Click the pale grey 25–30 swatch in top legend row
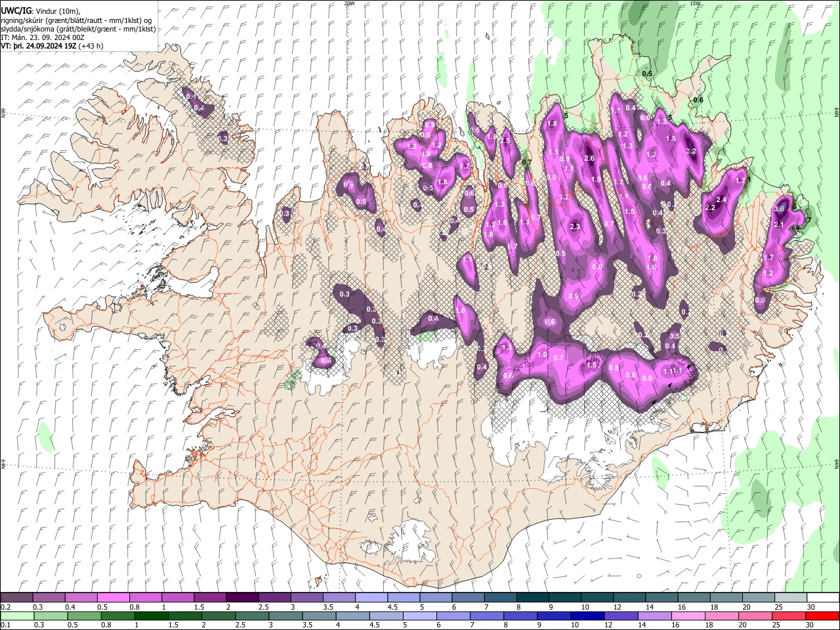The width and height of the screenshot is (840, 630). coord(790,598)
